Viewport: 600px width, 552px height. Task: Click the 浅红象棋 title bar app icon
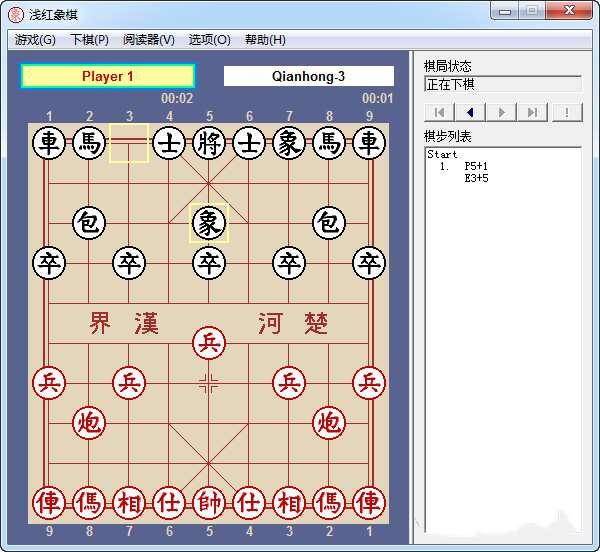point(15,14)
